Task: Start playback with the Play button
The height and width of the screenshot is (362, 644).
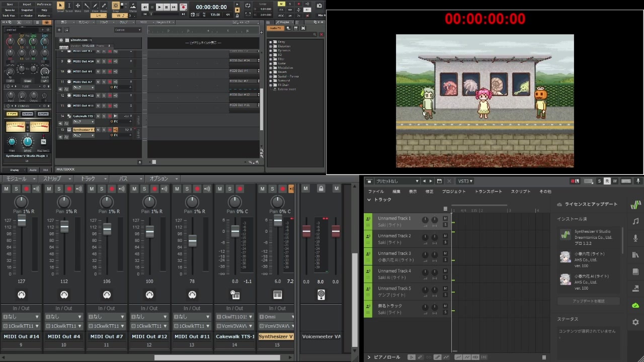Action: [159, 7]
